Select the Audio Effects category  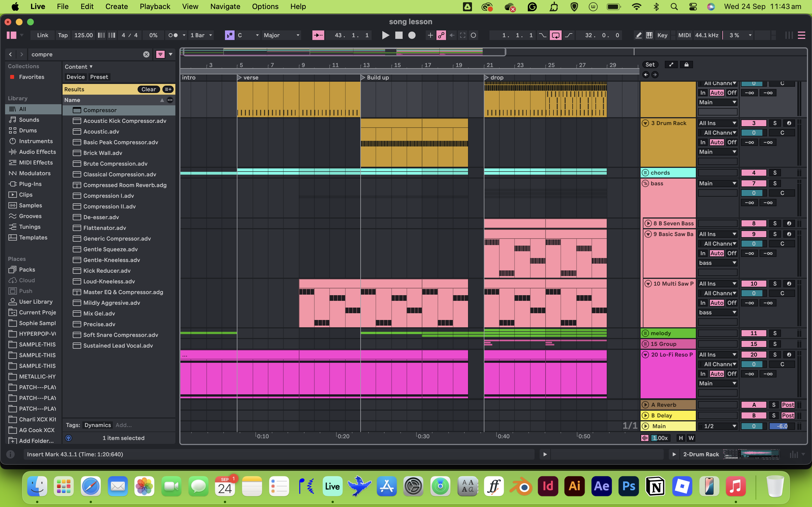(37, 152)
